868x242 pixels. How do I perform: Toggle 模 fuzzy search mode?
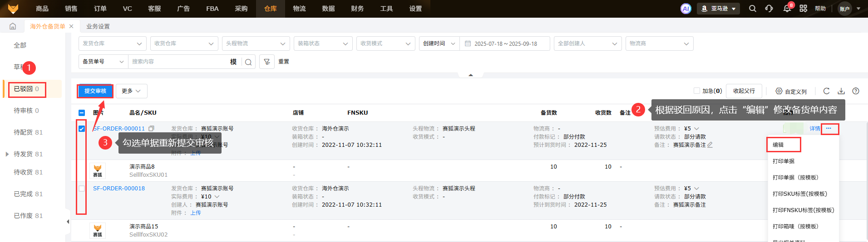coord(233,62)
